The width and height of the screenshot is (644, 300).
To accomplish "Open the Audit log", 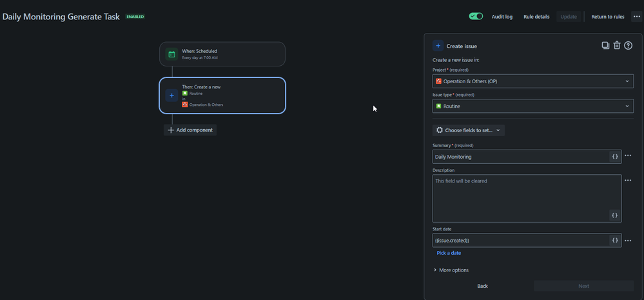I will click(x=502, y=17).
